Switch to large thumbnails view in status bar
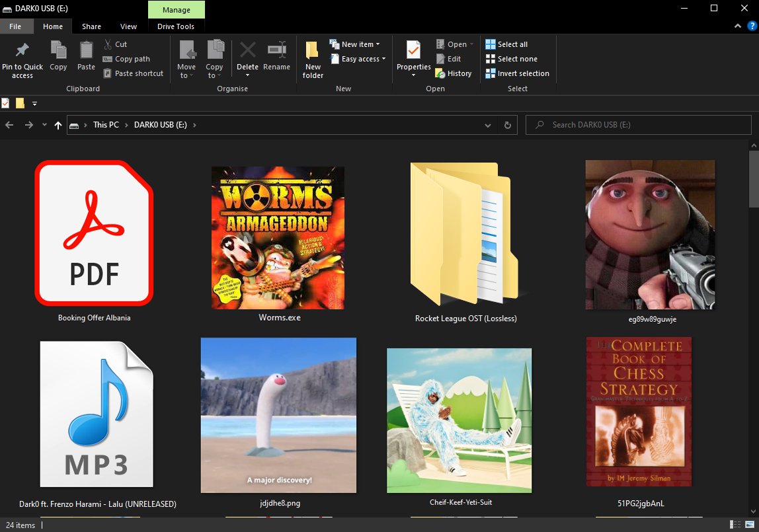The width and height of the screenshot is (759, 532). point(749,525)
